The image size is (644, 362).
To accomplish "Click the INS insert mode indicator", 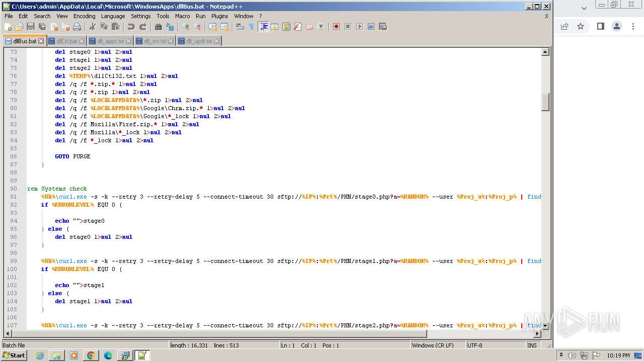I will pyautogui.click(x=532, y=345).
